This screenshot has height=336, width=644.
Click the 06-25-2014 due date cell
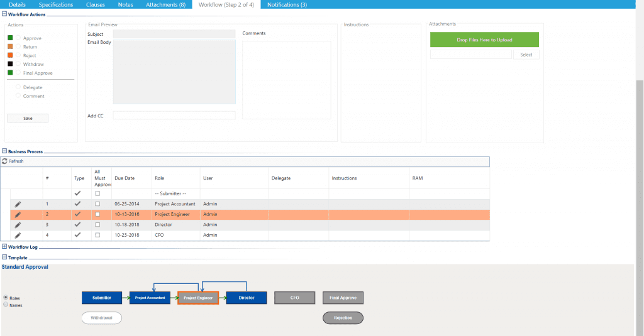[127, 204]
